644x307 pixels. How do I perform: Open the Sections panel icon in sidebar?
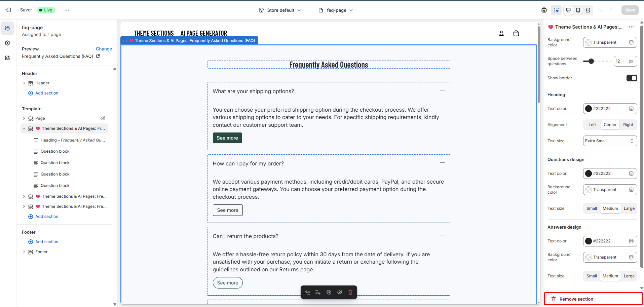[7, 28]
